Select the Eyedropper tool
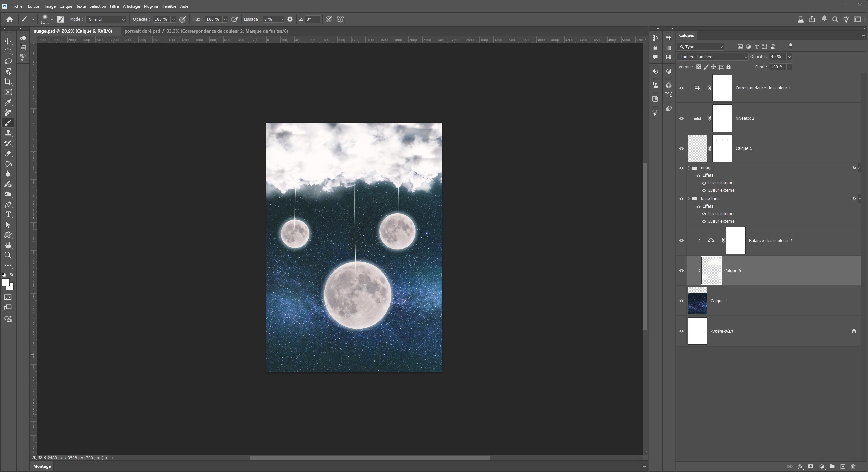 tap(8, 102)
